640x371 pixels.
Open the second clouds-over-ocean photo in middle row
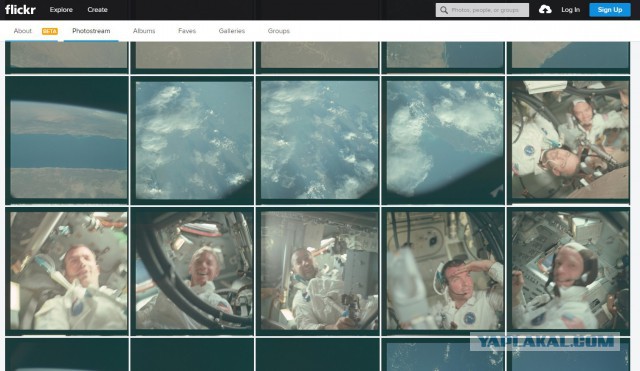(x=318, y=140)
